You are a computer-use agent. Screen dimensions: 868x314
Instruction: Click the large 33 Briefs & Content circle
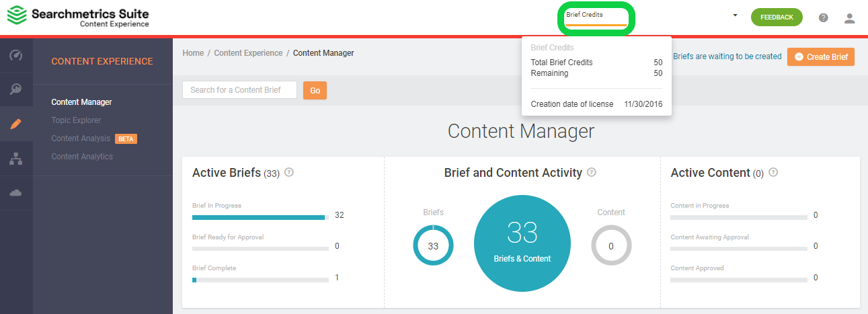[522, 243]
